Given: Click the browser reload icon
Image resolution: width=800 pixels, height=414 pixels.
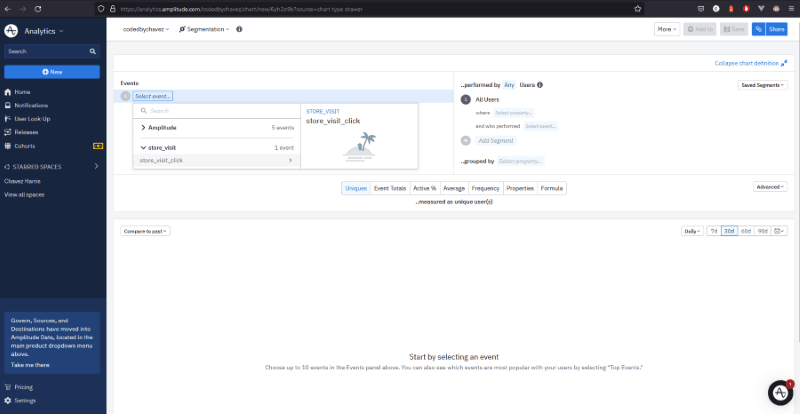Looking at the screenshot, I should (38, 9).
